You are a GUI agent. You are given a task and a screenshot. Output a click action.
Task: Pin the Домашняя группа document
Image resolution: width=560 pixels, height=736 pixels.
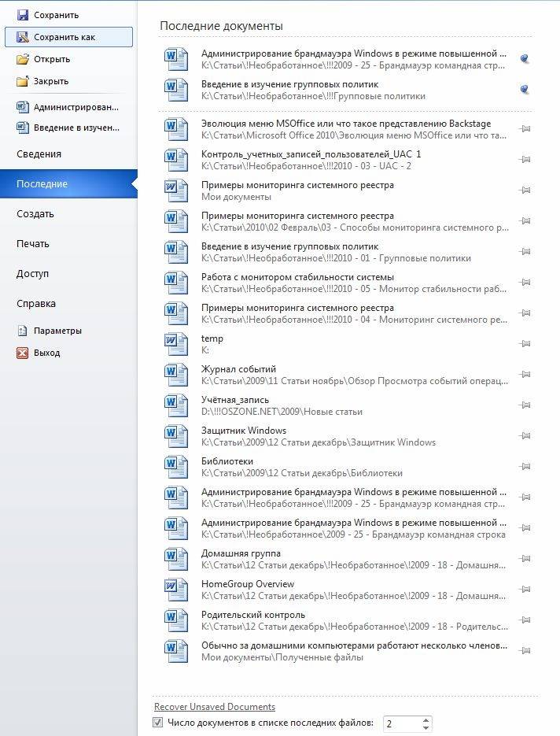(x=525, y=559)
